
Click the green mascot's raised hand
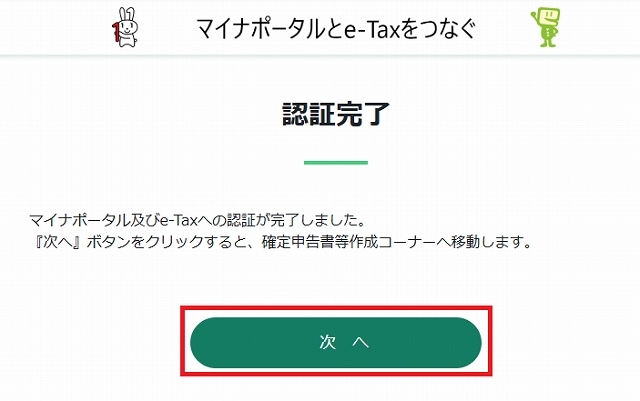tap(534, 16)
